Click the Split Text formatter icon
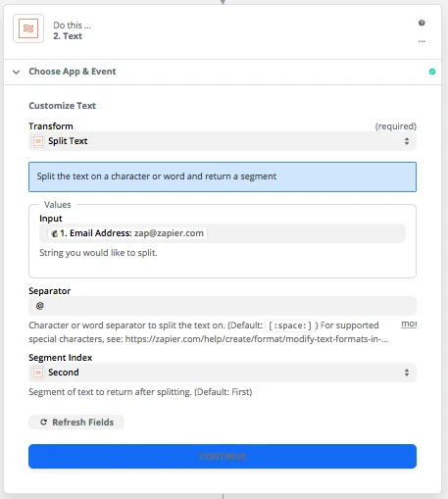 click(38, 141)
